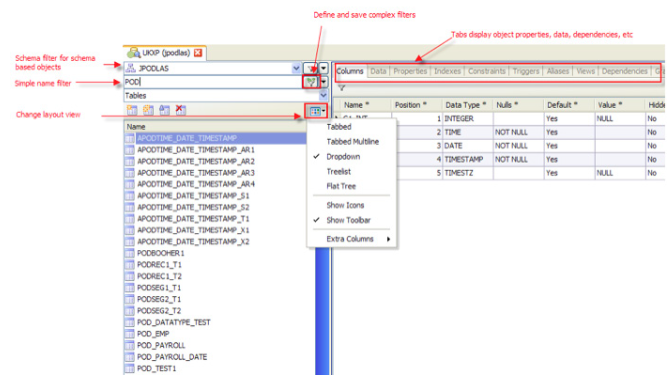Screen dimensions: 671x379
Task: Click the Name header above the table list
Action: 215,127
